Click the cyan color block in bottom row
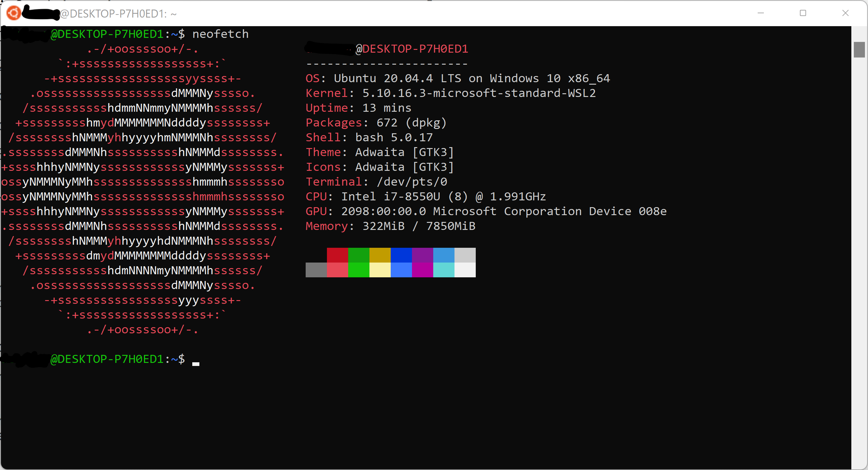The height and width of the screenshot is (470, 868). [x=443, y=270]
